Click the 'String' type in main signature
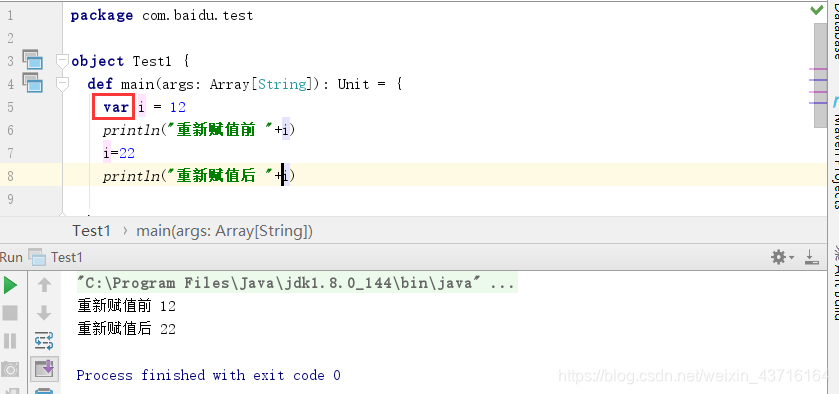839x394 pixels. pyautogui.click(x=282, y=84)
